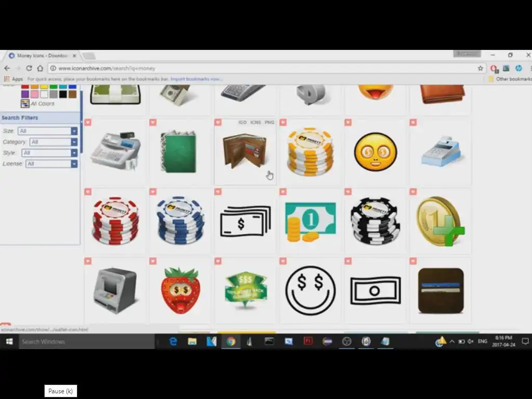Choose ICNS format for the wallet icon
The image size is (532, 399).
pos(256,123)
